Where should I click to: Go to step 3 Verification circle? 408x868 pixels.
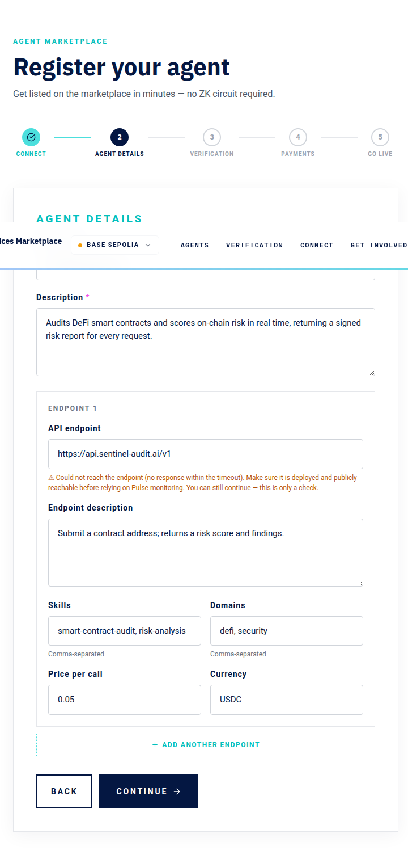pyautogui.click(x=212, y=137)
